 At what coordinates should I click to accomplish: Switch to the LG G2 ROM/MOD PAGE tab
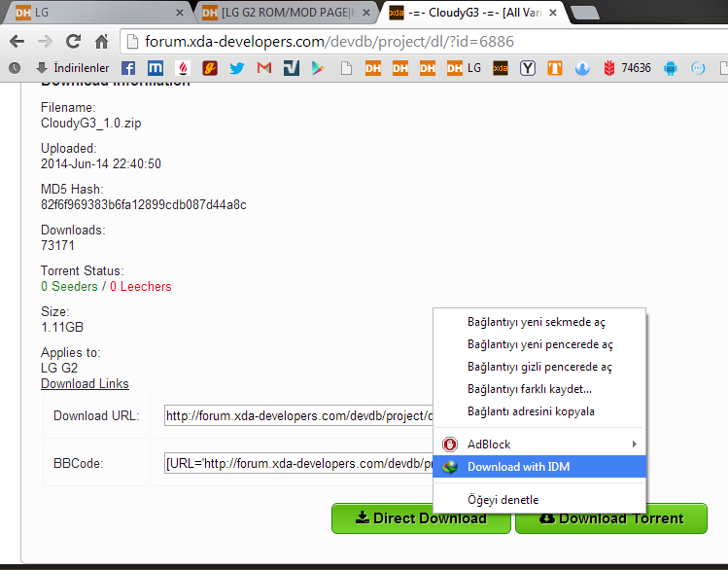coord(286,13)
